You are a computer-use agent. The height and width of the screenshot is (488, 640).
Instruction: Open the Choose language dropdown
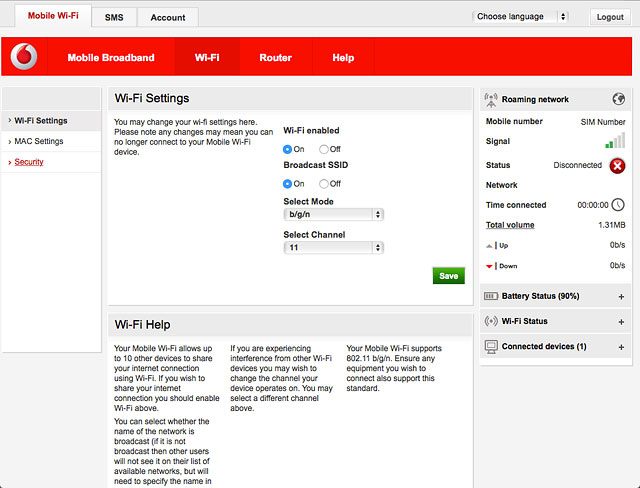pos(520,17)
